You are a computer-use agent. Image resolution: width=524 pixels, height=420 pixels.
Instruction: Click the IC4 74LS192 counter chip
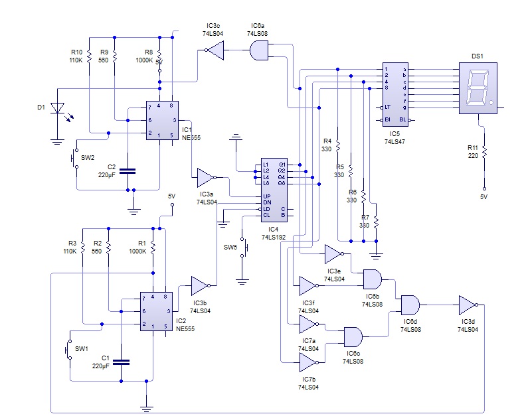click(x=274, y=190)
